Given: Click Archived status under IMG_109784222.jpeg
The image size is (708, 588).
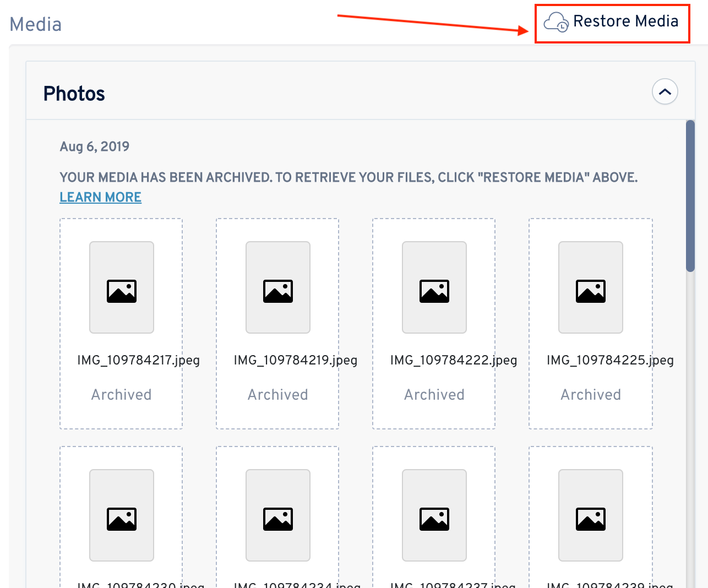Looking at the screenshot, I should click(434, 394).
